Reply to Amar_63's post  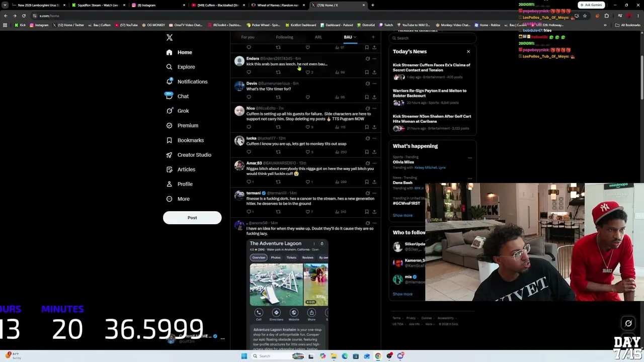[x=249, y=182]
